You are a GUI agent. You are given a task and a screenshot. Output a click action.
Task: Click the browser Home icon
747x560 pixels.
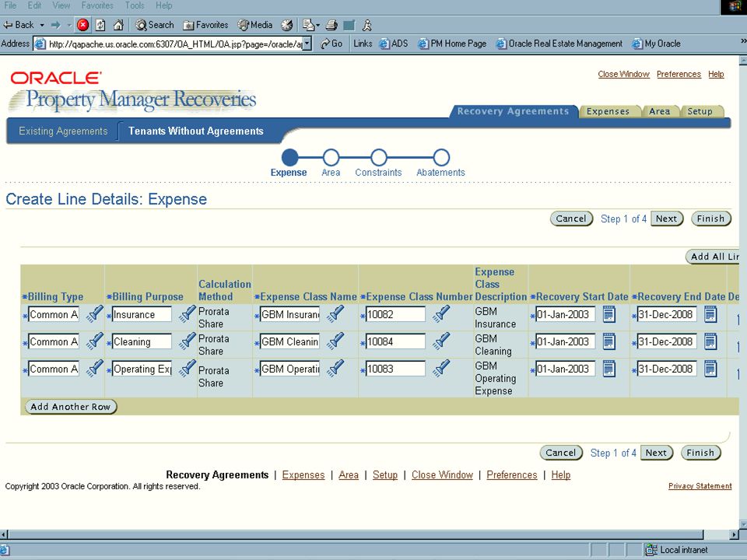coord(118,25)
